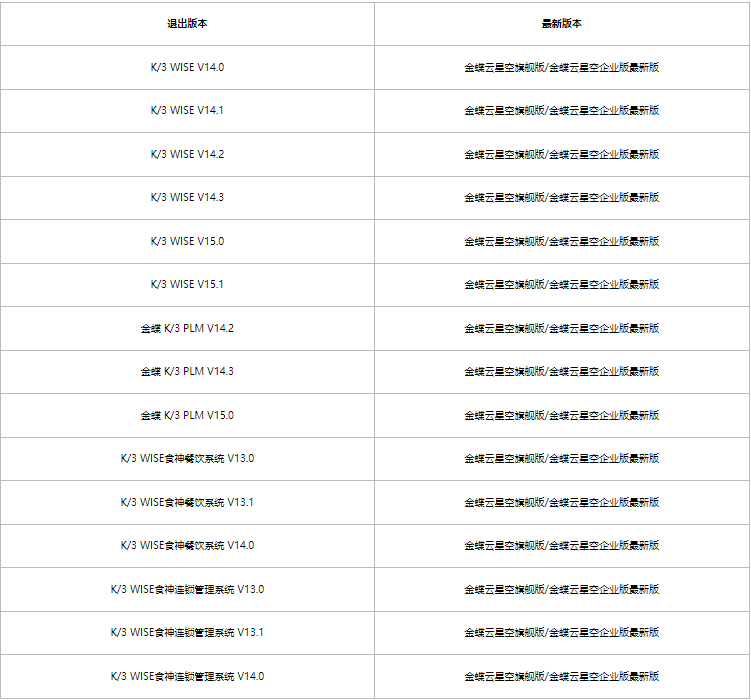The image size is (751, 700).
Task: Select K/3 WISE食神连锁管理系统 V13.0 cell
Action: (x=187, y=589)
